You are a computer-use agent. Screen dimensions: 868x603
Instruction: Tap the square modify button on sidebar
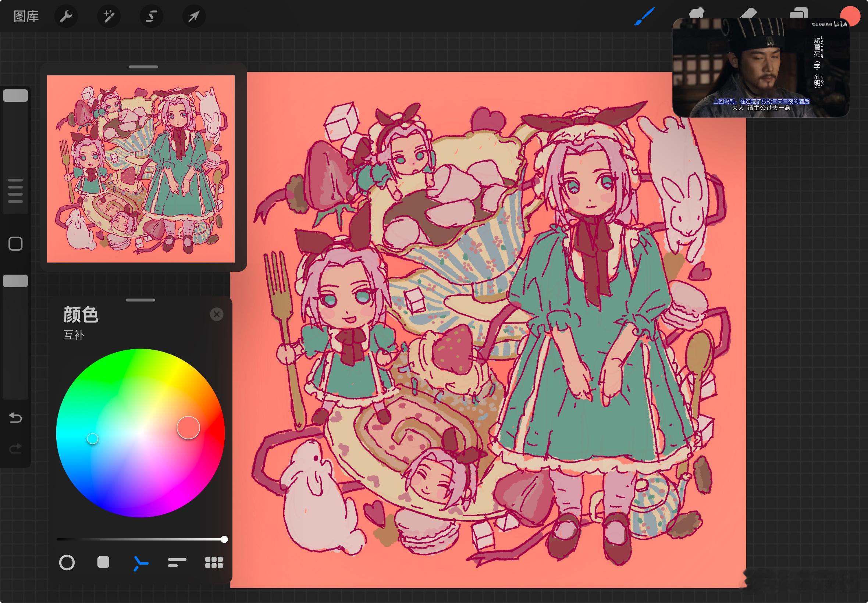coord(15,244)
